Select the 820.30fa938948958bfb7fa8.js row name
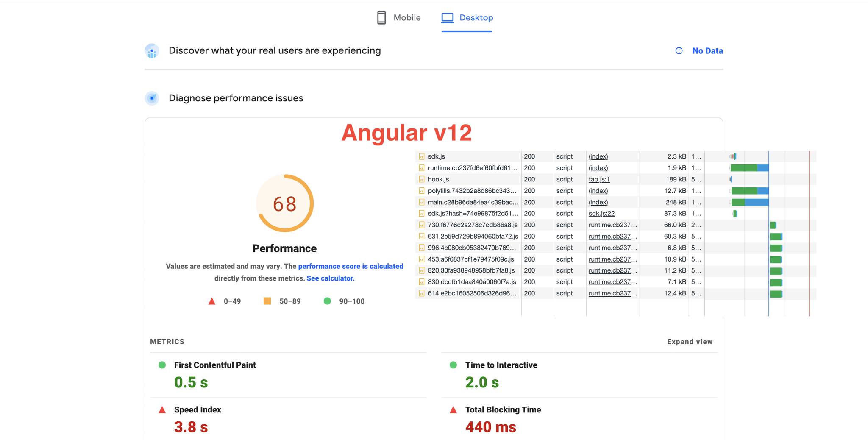Screen dimensions: 868x440 coord(471,270)
